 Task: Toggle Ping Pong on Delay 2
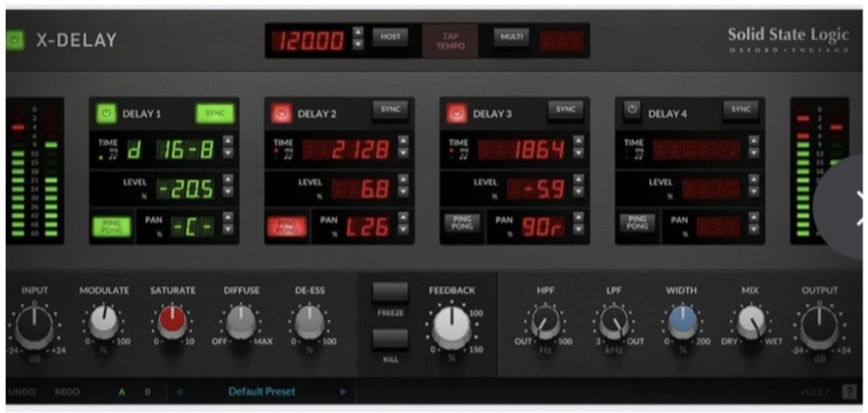(x=287, y=227)
